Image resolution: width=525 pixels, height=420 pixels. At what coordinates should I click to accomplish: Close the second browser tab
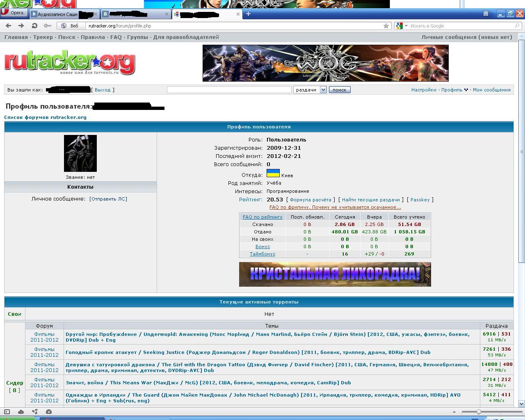167,14
